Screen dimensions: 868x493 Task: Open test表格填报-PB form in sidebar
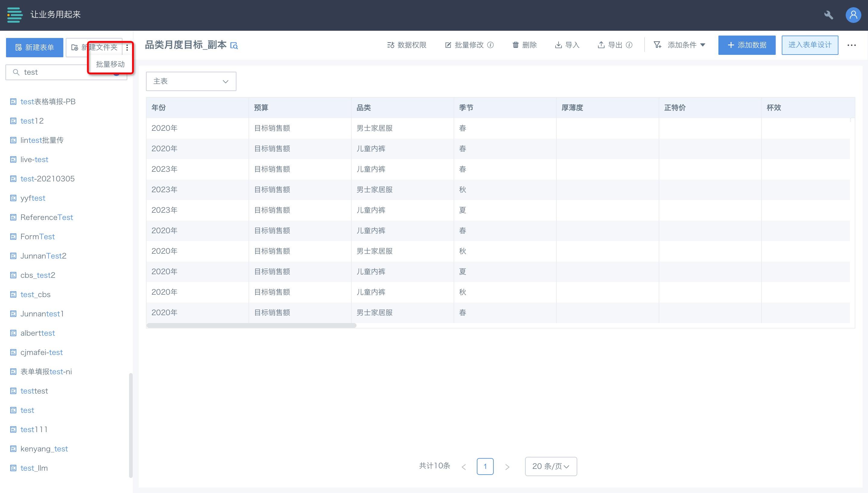pos(47,102)
